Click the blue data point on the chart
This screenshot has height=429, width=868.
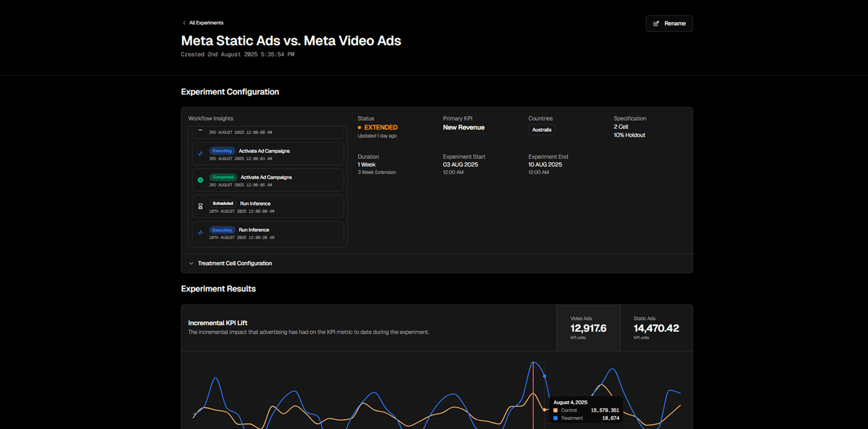[544, 376]
